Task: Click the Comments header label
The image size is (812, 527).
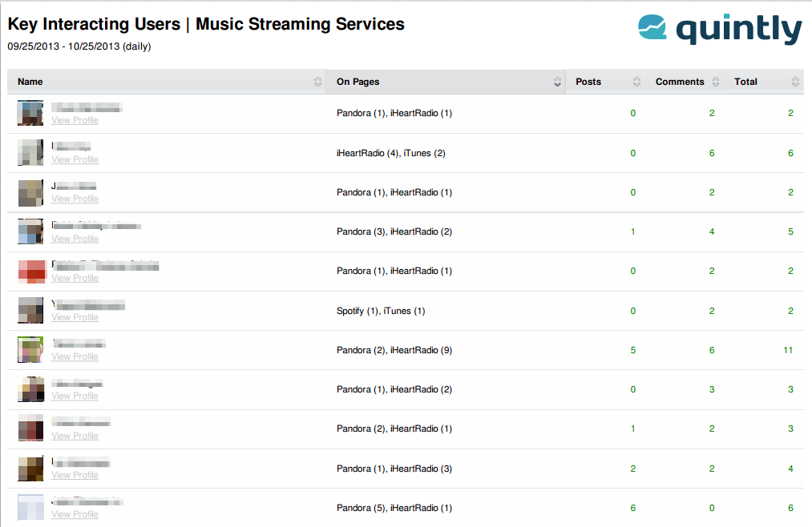Action: coord(680,82)
